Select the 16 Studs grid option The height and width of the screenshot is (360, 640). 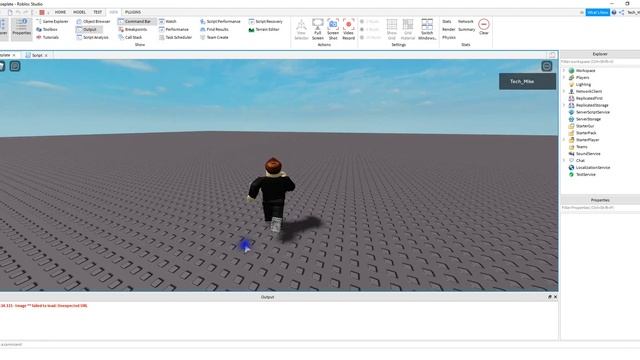371,37
